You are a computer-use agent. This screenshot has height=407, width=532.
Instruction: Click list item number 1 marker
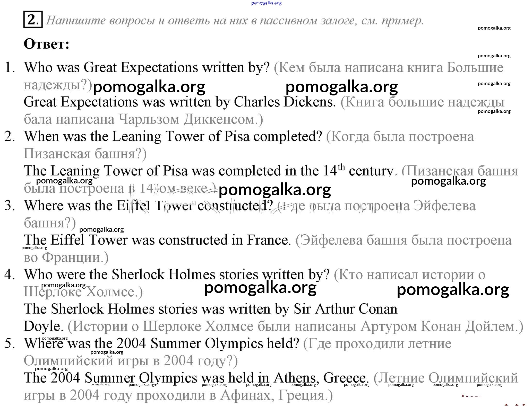[10, 68]
